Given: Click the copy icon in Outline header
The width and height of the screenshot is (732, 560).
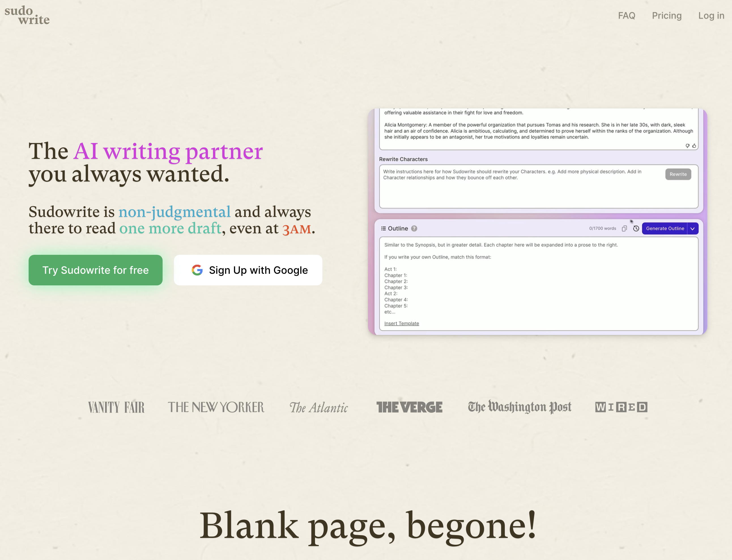Looking at the screenshot, I should coord(624,229).
